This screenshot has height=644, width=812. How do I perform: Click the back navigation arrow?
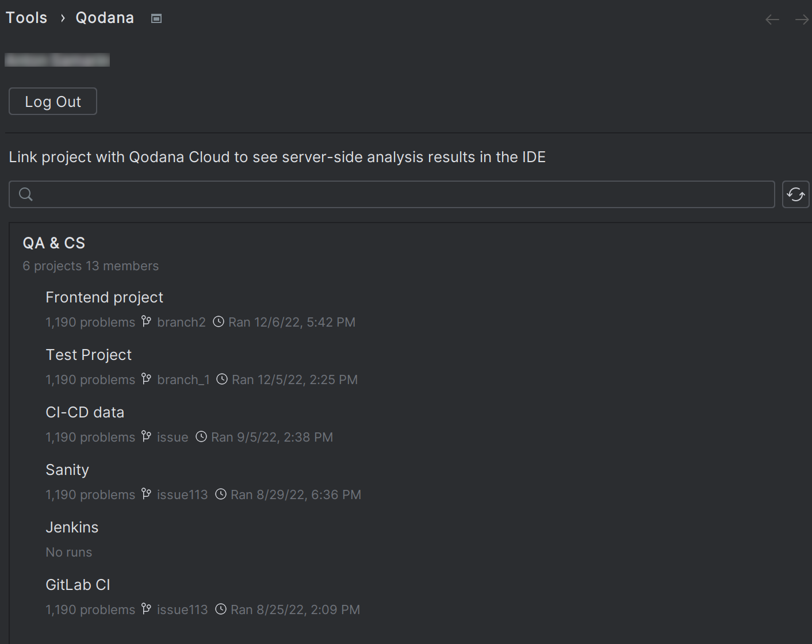click(x=772, y=19)
